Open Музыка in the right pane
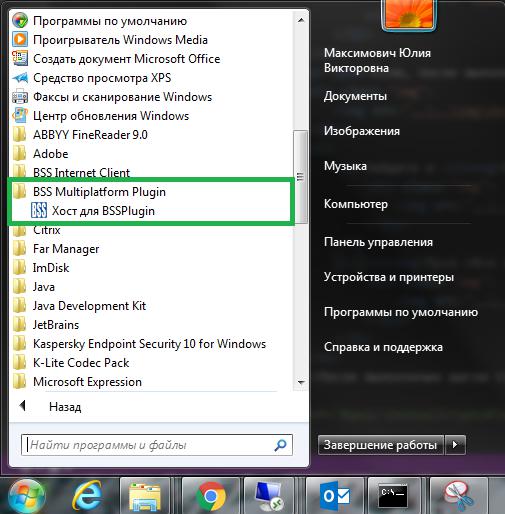Screen dimensions: 505x514 pos(345,166)
